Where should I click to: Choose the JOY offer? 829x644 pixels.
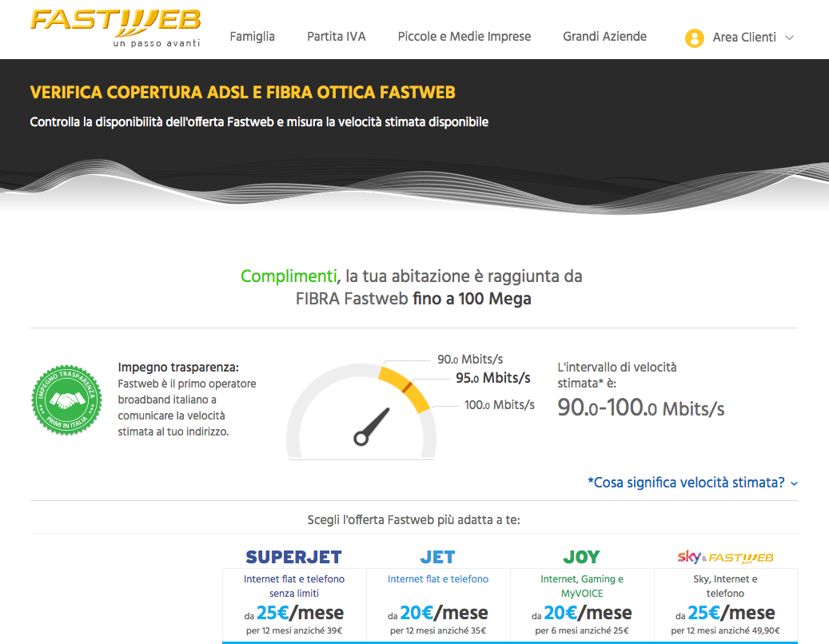581,557
